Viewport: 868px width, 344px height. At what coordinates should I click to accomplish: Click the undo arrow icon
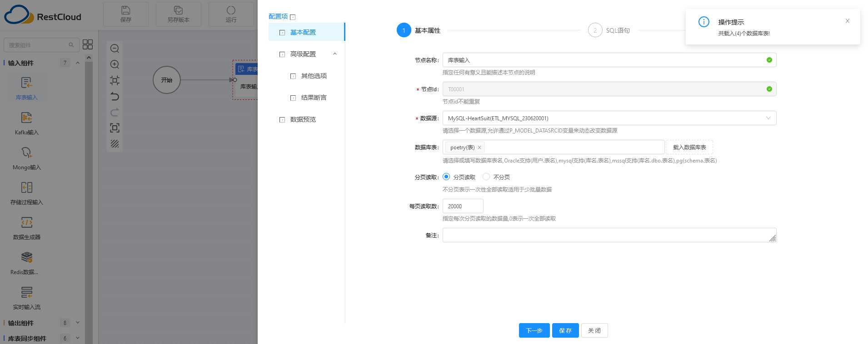pos(115,96)
